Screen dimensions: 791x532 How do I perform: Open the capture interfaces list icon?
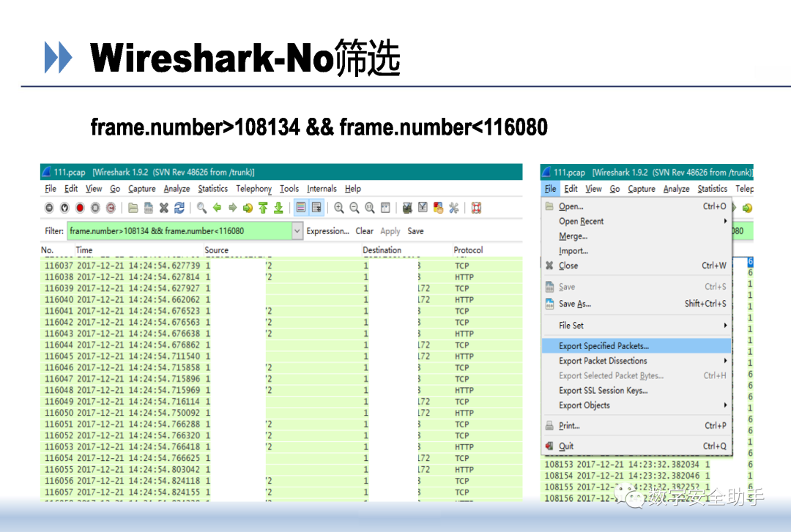[49, 208]
